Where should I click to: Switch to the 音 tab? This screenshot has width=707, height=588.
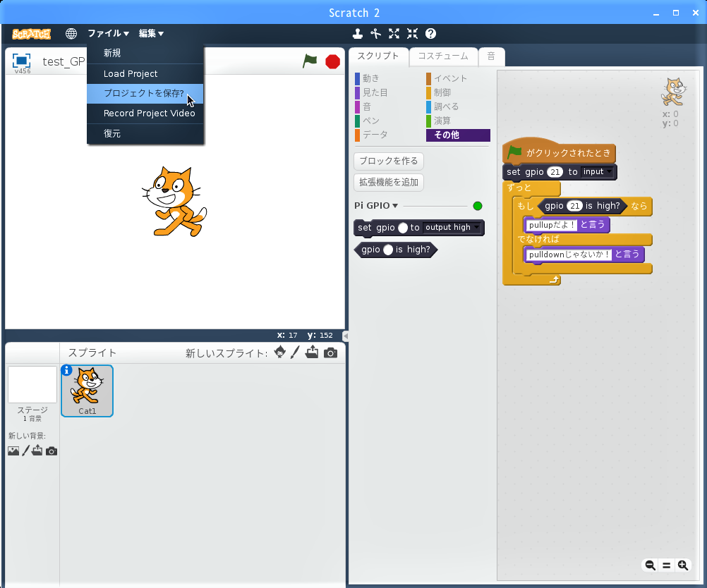pyautogui.click(x=492, y=56)
